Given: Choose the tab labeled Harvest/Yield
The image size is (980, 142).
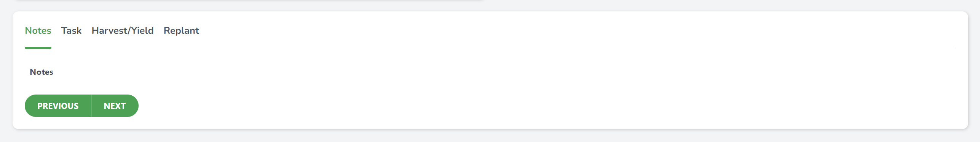Looking at the screenshot, I should (123, 30).
